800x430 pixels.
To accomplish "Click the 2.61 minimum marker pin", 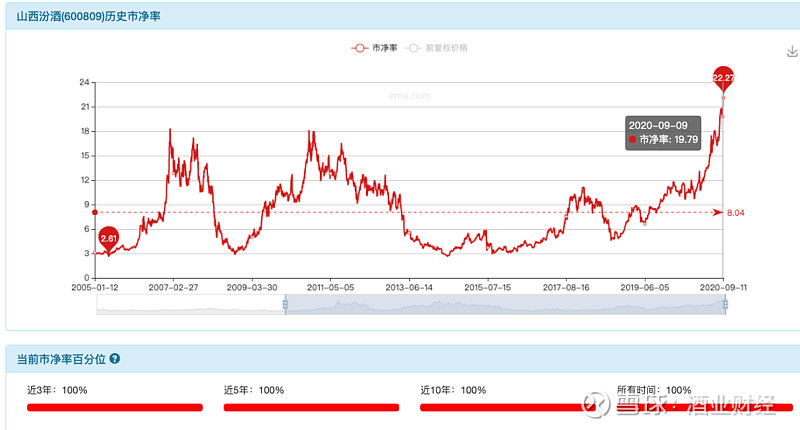I will click(109, 239).
